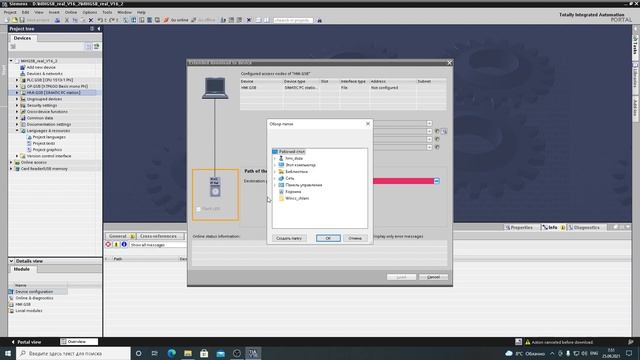Open Devices & networks in the project tree
640x360 pixels.
[44, 73]
